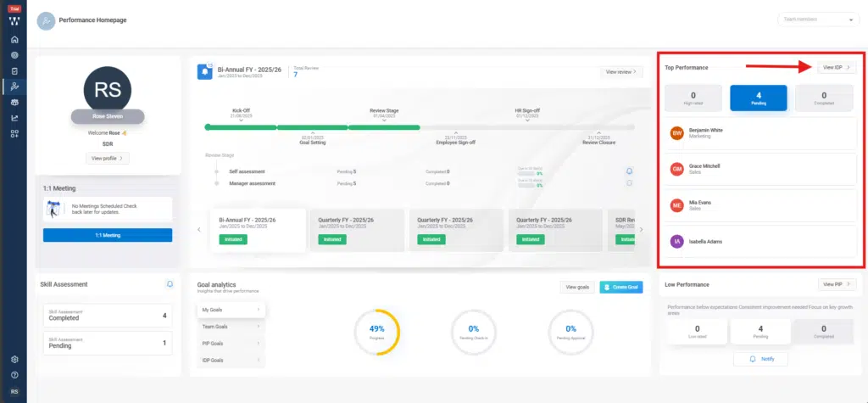The image size is (868, 403).
Task: Click the Performance Homepage header icon
Action: (x=46, y=21)
